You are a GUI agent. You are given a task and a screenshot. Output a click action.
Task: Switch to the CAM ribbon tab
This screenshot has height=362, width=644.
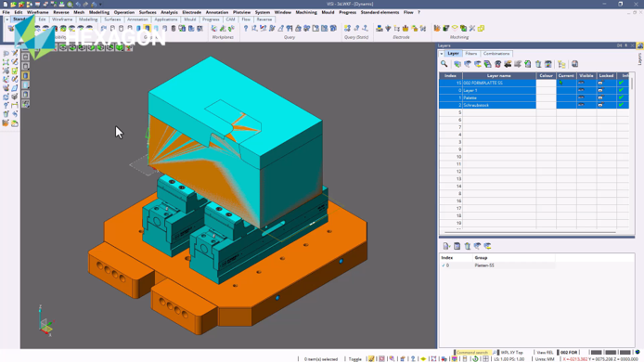coord(230,19)
